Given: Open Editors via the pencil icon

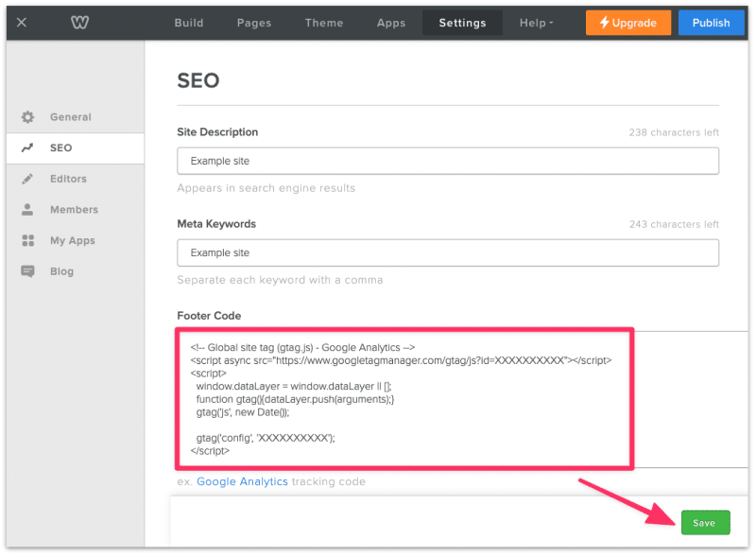Looking at the screenshot, I should tap(27, 179).
